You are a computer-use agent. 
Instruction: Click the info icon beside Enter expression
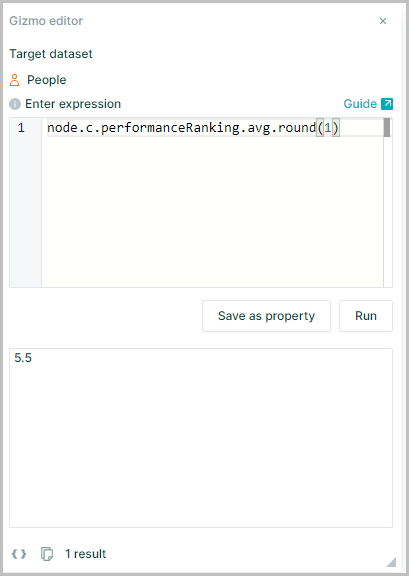(x=15, y=104)
